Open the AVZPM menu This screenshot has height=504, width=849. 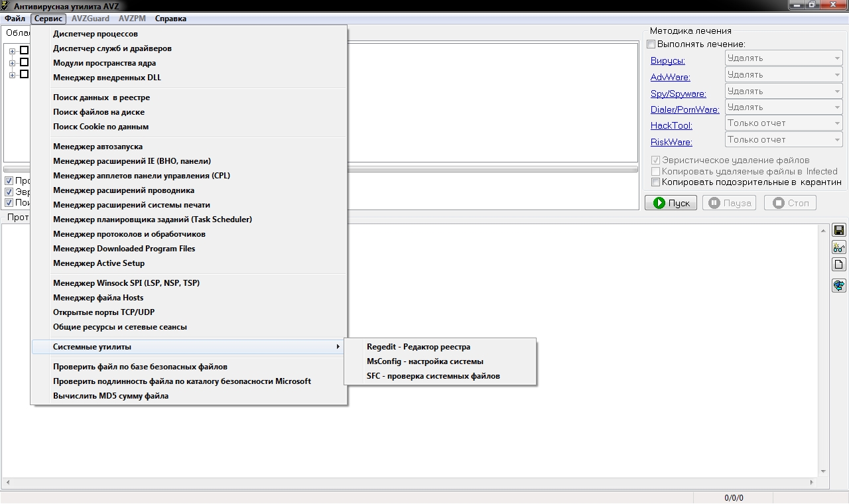click(x=132, y=19)
